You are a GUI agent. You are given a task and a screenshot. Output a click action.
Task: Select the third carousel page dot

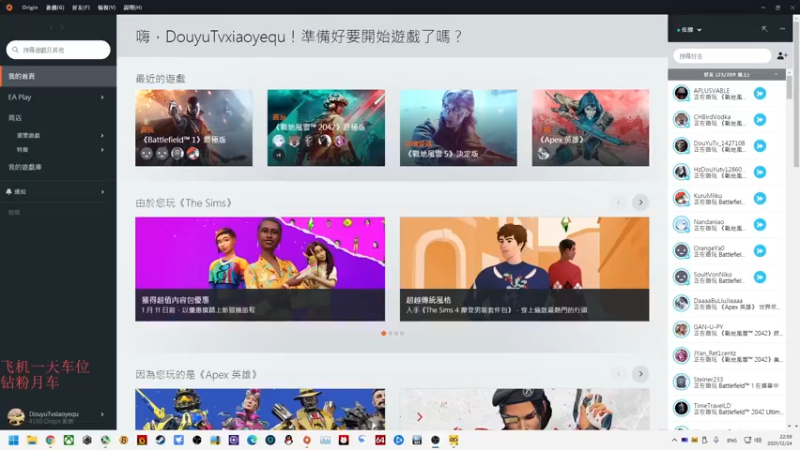coord(396,333)
